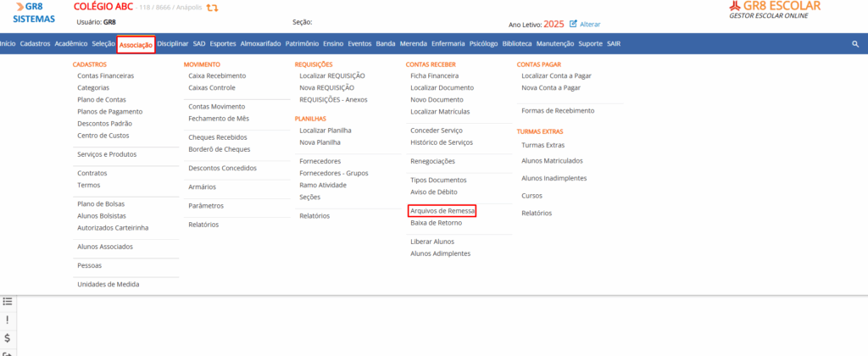The height and width of the screenshot is (356, 868).
Task: Click the dollar sign sidebar icon
Action: (8, 337)
